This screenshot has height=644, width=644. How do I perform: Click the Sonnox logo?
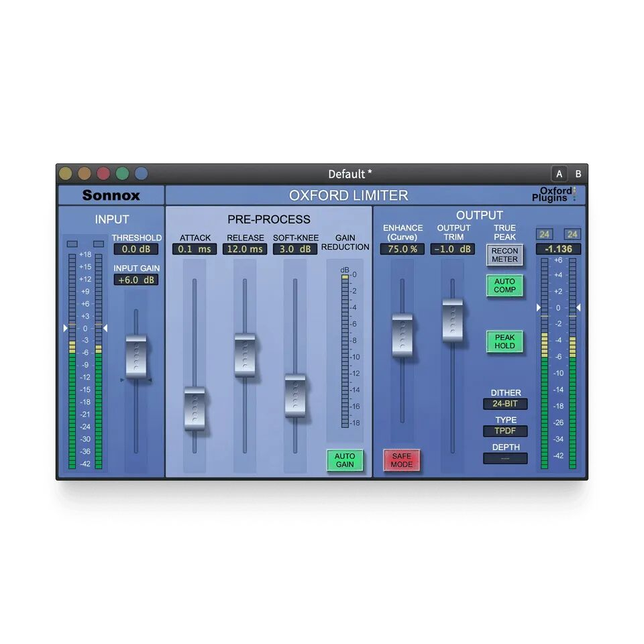[x=111, y=195]
